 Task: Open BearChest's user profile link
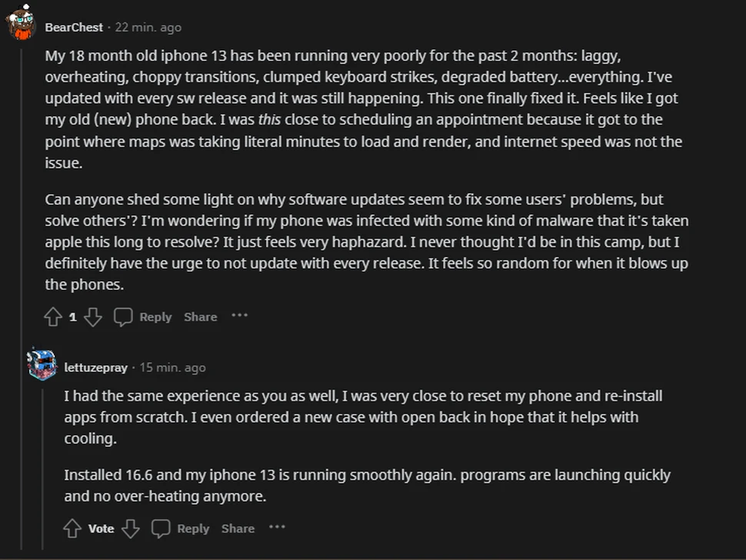coord(74,27)
